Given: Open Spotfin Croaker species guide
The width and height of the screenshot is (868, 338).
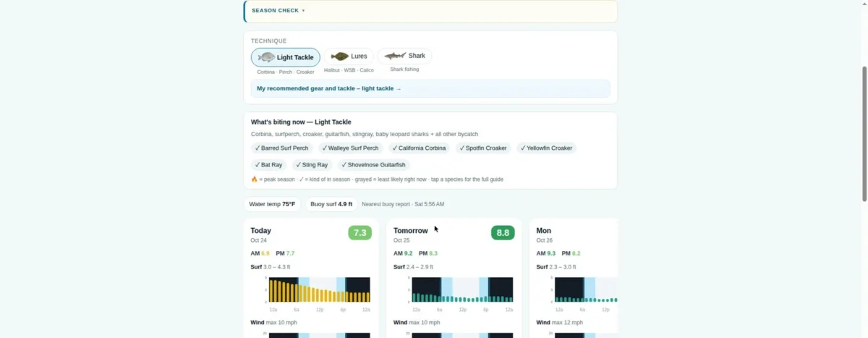Looking at the screenshot, I should 483,148.
